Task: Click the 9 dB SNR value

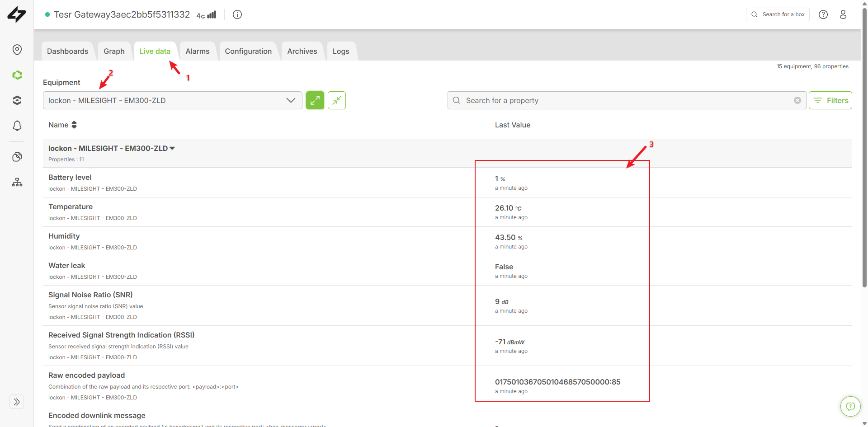Action: pos(502,301)
